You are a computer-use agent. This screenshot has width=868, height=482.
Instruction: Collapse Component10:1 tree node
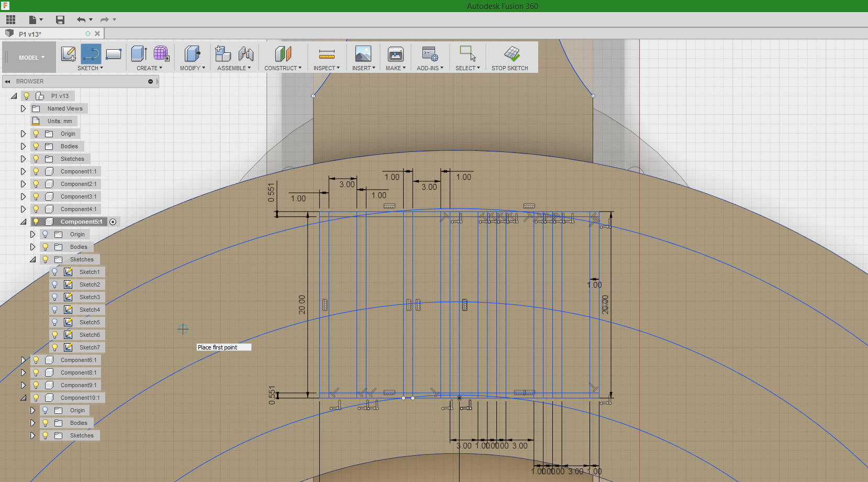click(x=23, y=398)
